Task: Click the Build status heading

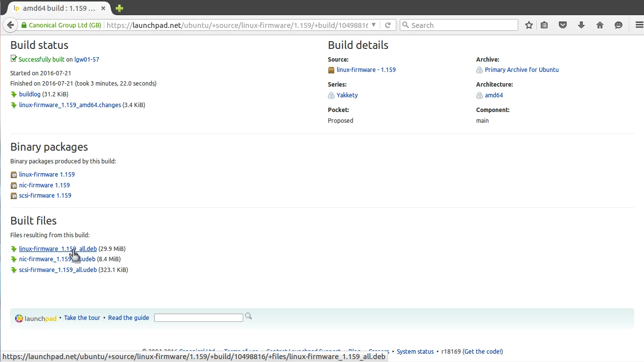Action: pos(39,45)
